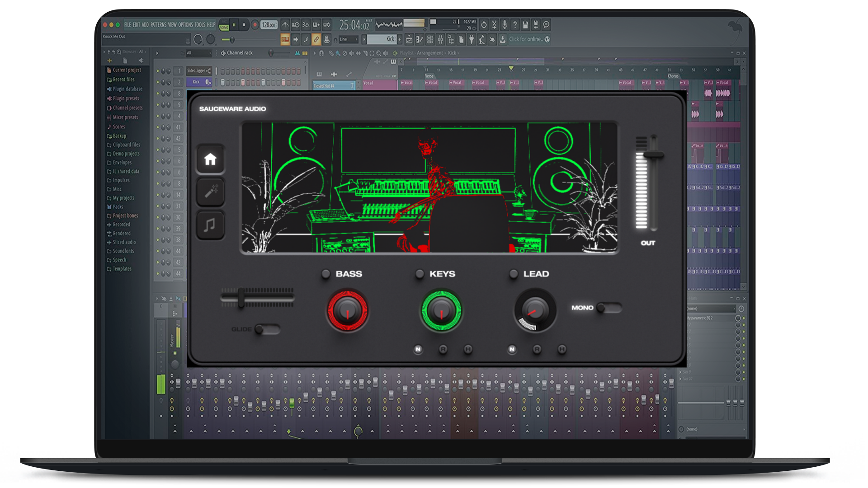Screen dimensions: 868x488
Task: Open the magic wand effects page
Action: [x=210, y=192]
